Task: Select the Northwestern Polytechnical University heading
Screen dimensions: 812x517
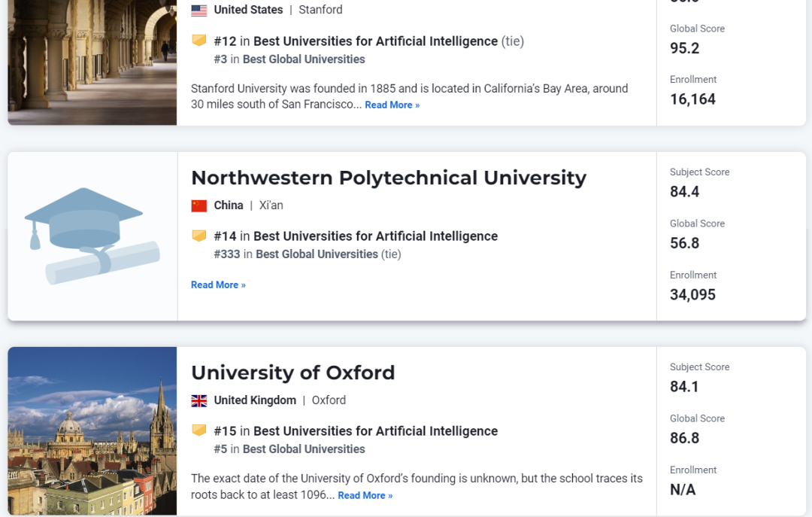Action: 389,178
